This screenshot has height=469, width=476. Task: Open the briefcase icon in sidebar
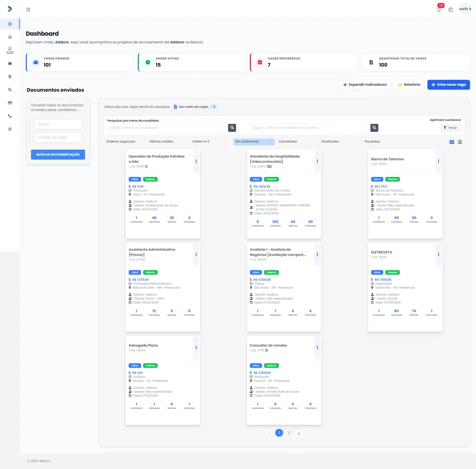[10, 63]
